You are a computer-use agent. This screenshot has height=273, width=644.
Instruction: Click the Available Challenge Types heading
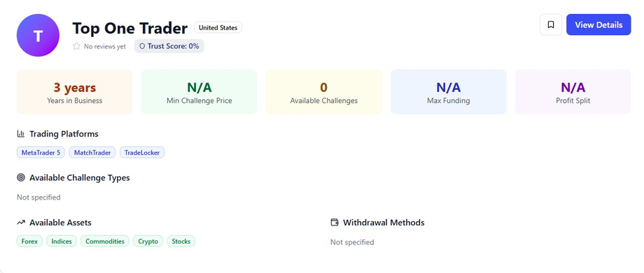80,178
